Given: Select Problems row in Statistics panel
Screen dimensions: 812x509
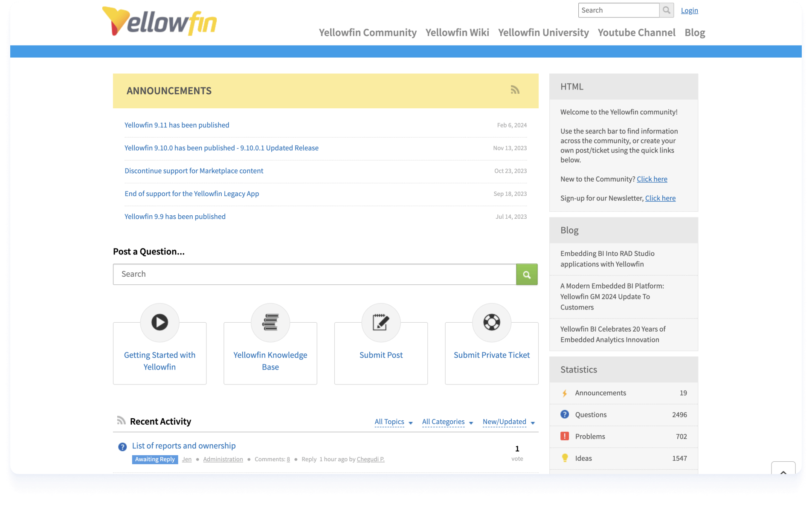Looking at the screenshot, I should pos(623,437).
